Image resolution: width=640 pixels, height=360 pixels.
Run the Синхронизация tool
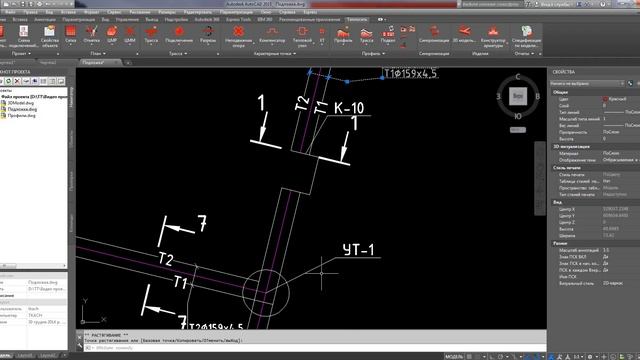click(x=434, y=34)
